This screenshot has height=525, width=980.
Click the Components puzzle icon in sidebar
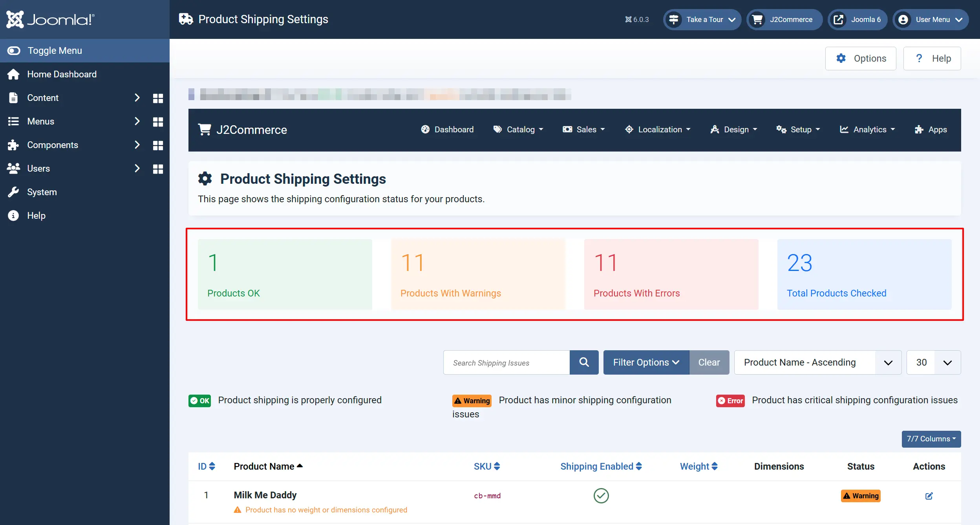pos(13,145)
